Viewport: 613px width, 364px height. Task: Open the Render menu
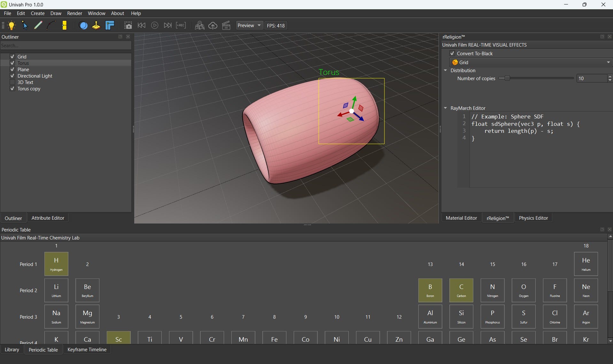tap(74, 13)
